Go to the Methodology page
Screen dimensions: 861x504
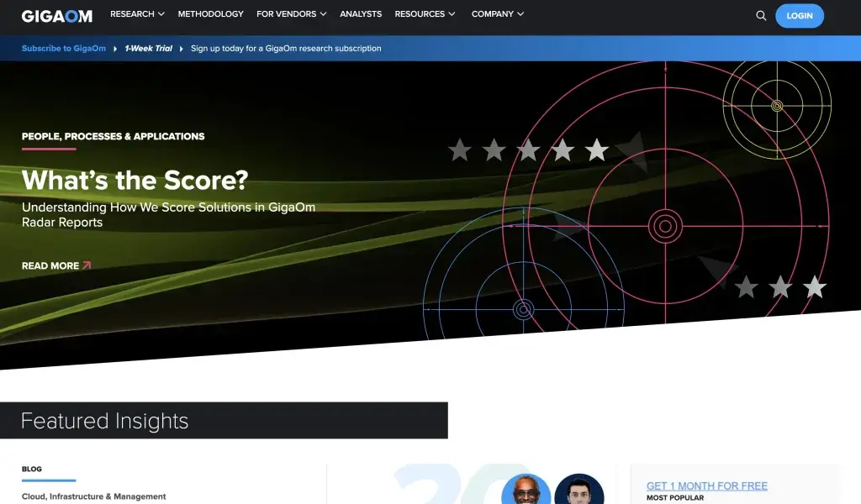(x=210, y=14)
